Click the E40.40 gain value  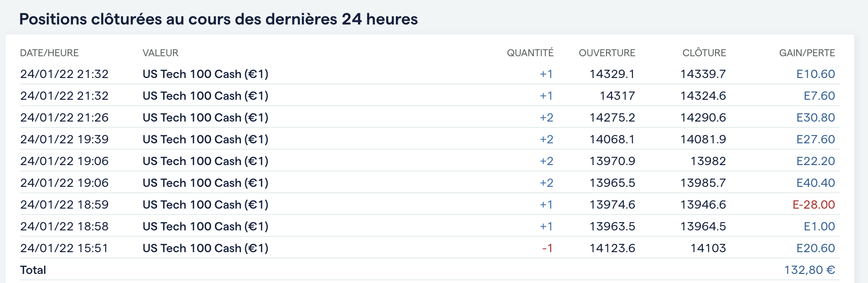[x=815, y=183]
